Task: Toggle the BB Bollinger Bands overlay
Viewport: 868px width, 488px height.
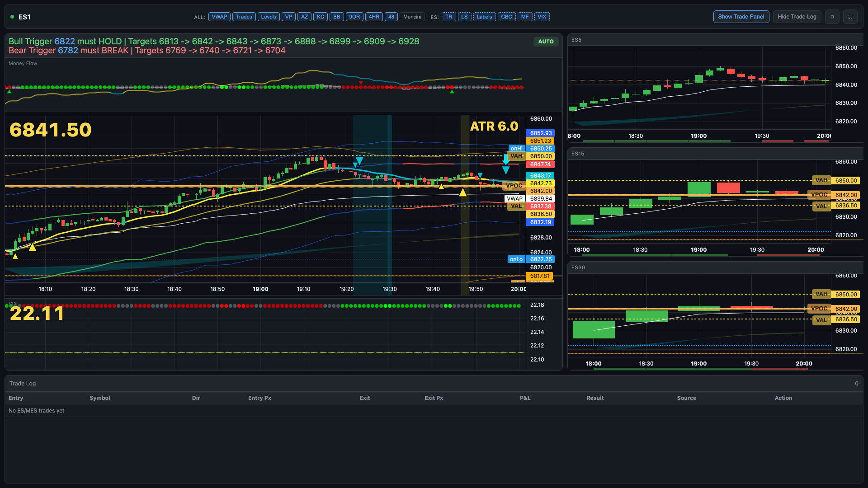Action: click(x=336, y=17)
